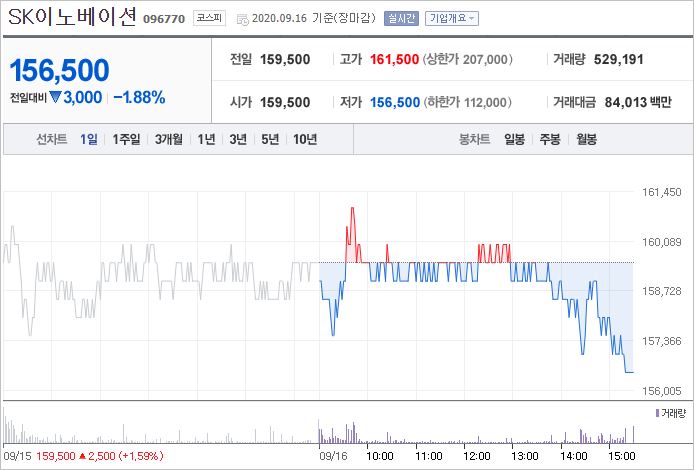Screen dimensions: 694x470
Task: Switch to the 1주일 line chart
Action: [x=126, y=139]
